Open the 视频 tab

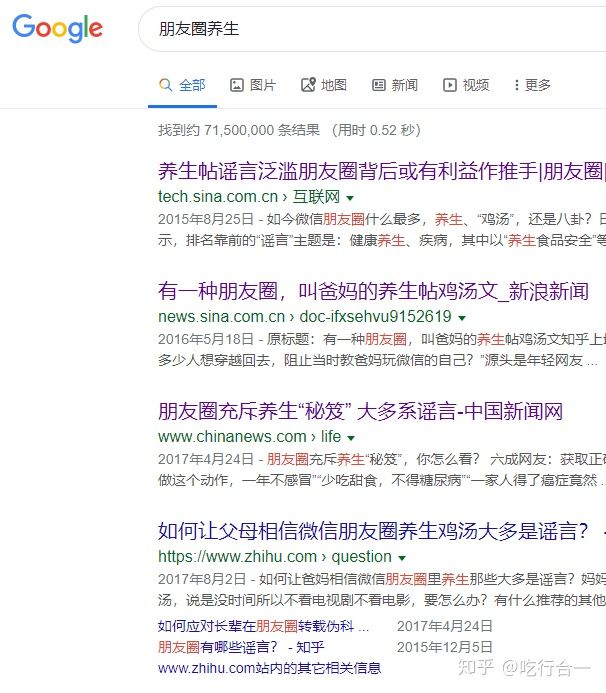coord(466,85)
